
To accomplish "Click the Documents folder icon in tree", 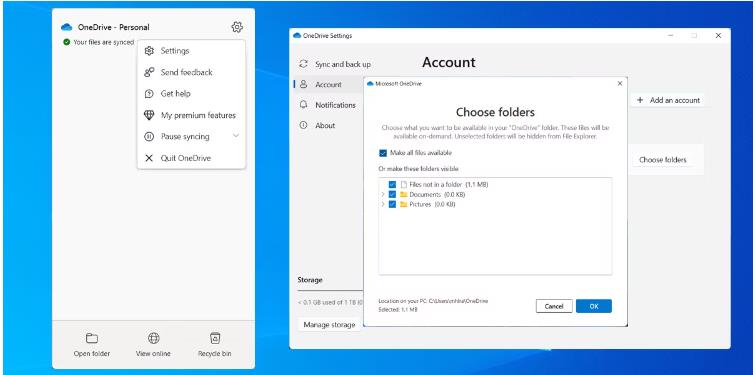I will [404, 194].
